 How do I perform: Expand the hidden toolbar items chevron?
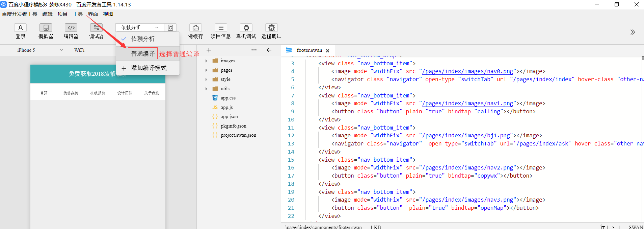coord(633,32)
